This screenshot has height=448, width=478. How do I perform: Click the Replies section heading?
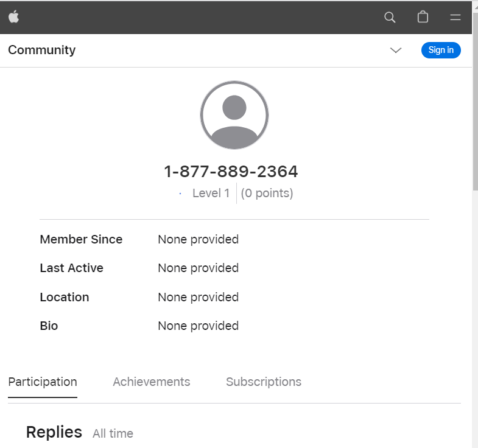(x=54, y=432)
